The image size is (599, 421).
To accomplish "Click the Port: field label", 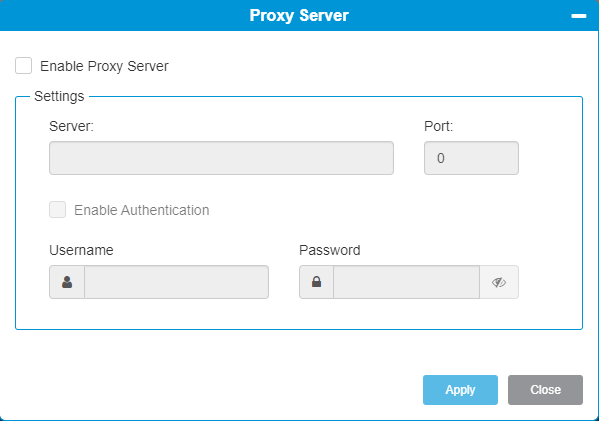I will [439, 126].
